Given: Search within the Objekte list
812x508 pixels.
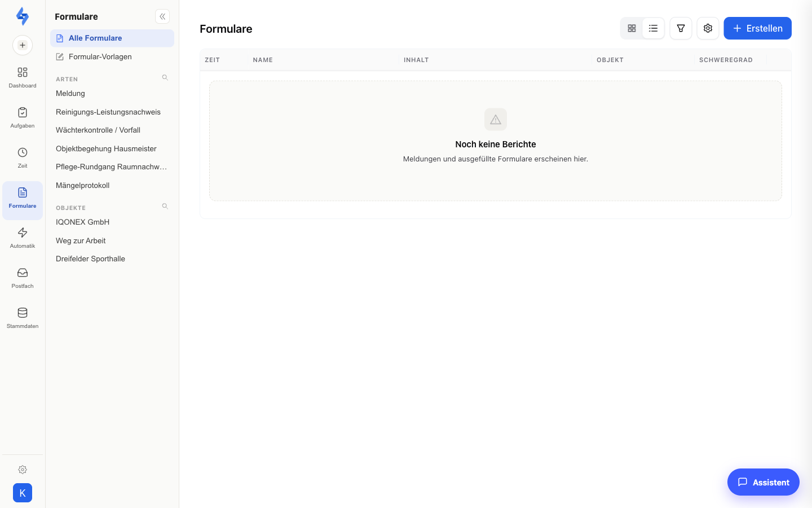Looking at the screenshot, I should coord(165,207).
